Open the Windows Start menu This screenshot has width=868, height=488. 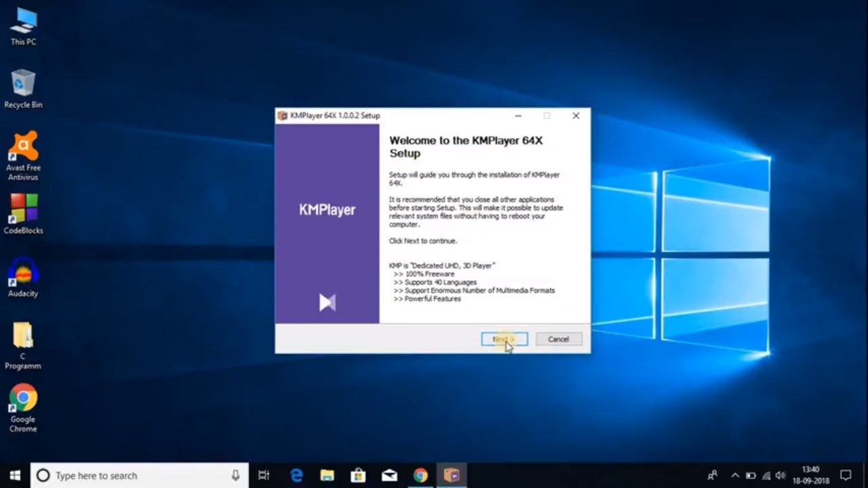[15, 475]
